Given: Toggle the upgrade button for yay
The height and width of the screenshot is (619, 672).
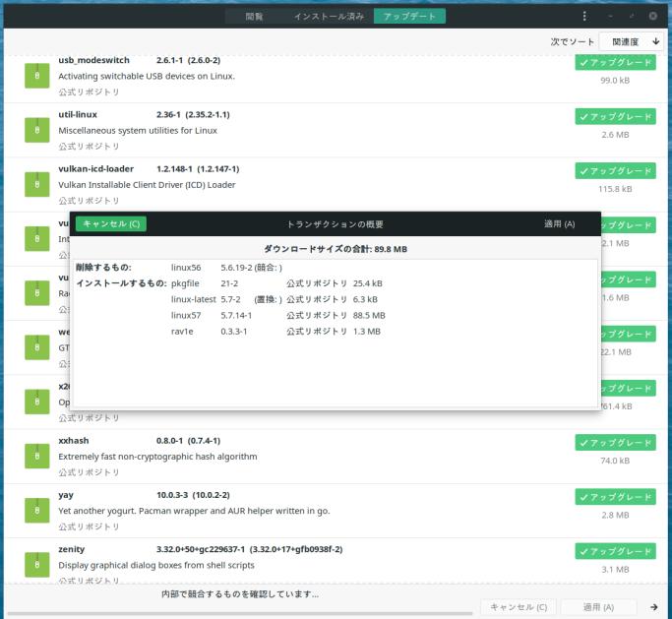Looking at the screenshot, I should click(x=615, y=497).
